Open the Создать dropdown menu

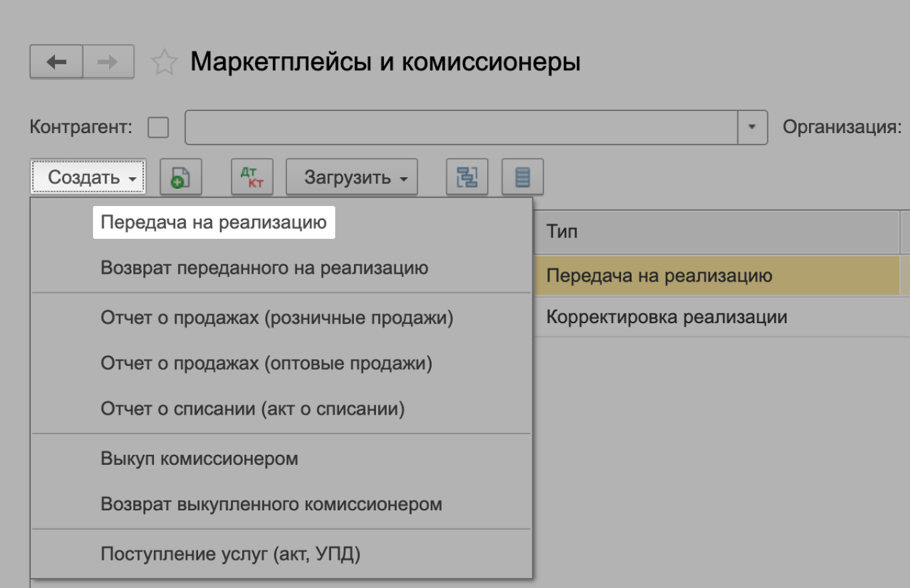click(x=87, y=176)
